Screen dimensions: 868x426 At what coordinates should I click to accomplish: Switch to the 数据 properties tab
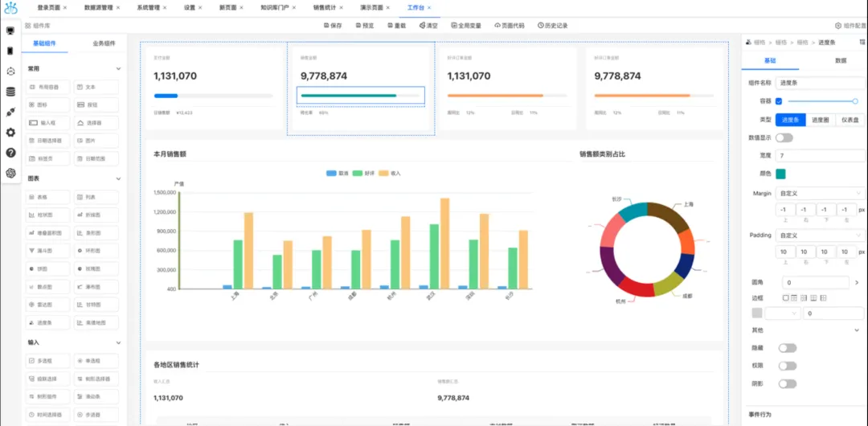click(841, 60)
